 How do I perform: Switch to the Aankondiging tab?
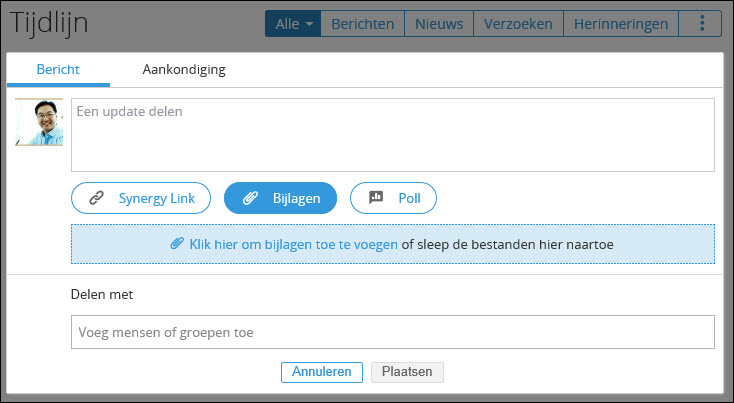184,69
